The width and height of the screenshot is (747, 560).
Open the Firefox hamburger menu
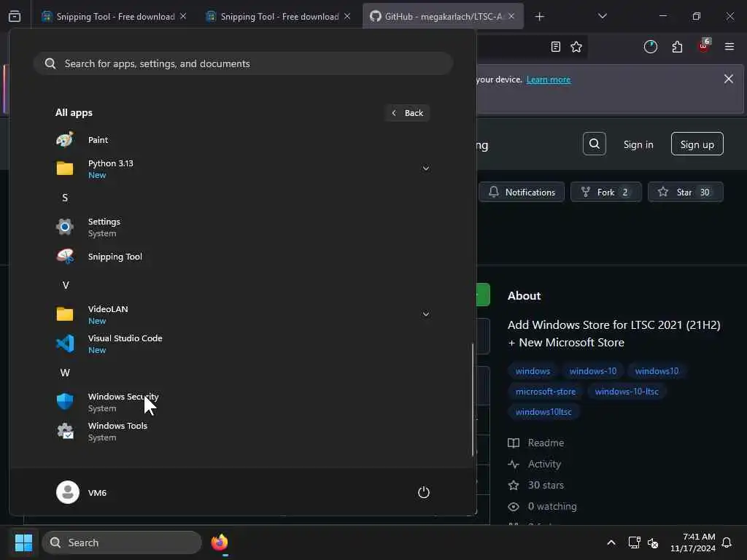pos(729,47)
